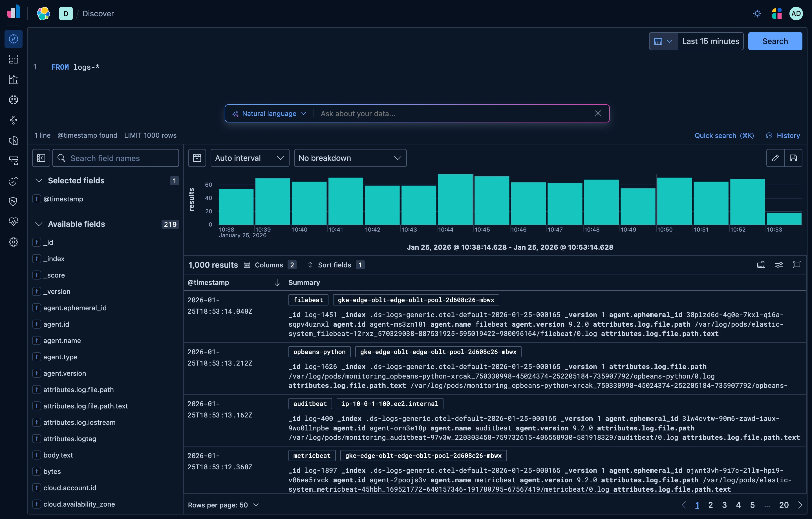Click the Search button
Screen dimensions: 812x519
click(775, 41)
